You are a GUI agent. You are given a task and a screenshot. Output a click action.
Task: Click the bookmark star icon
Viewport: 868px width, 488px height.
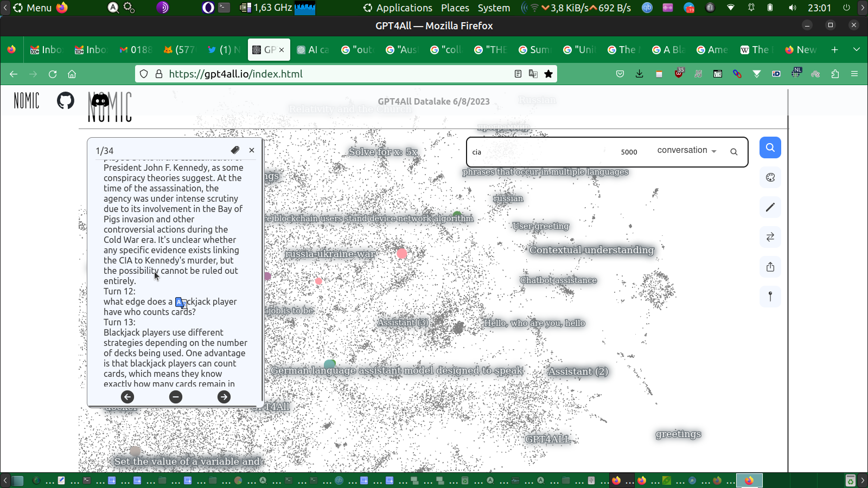[x=548, y=74]
